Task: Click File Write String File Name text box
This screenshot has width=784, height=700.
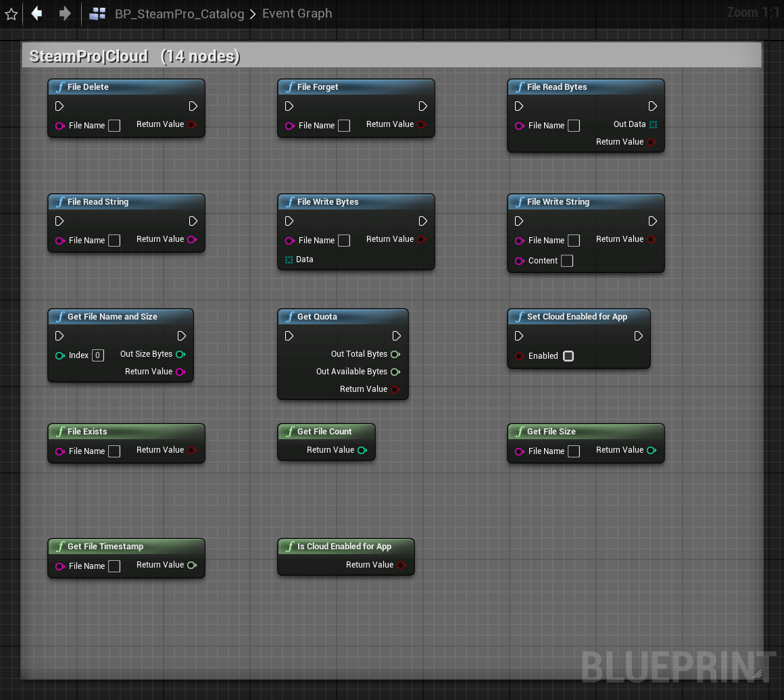Action: coord(574,241)
